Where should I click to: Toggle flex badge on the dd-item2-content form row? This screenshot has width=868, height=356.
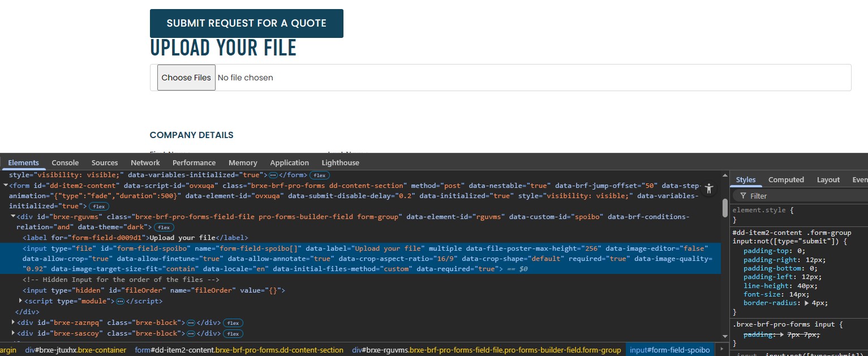(100, 207)
